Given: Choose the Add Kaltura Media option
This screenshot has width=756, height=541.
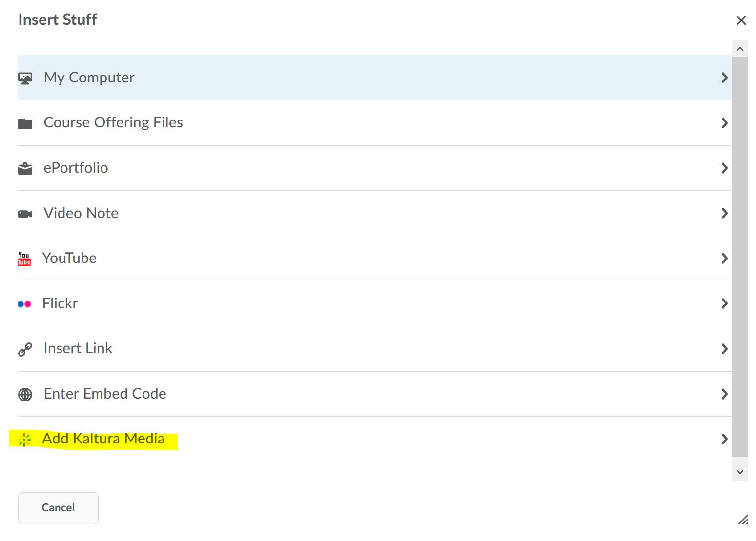Looking at the screenshot, I should pos(103,439).
